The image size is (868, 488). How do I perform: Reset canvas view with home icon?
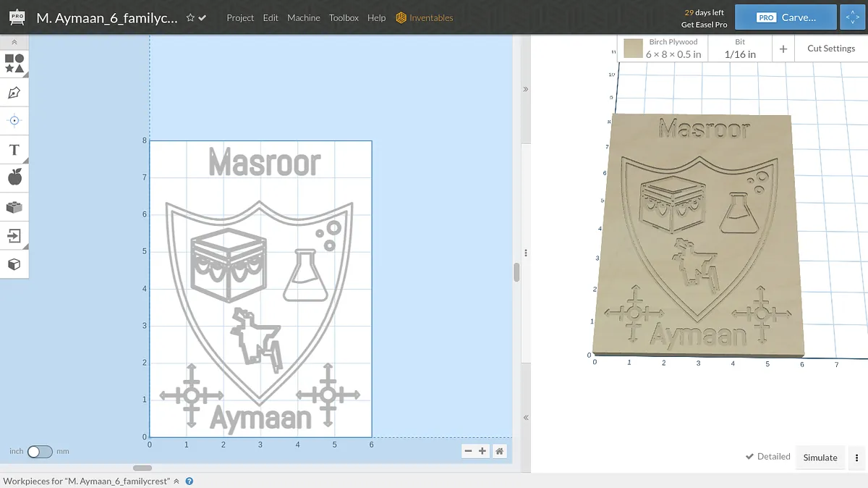point(499,451)
